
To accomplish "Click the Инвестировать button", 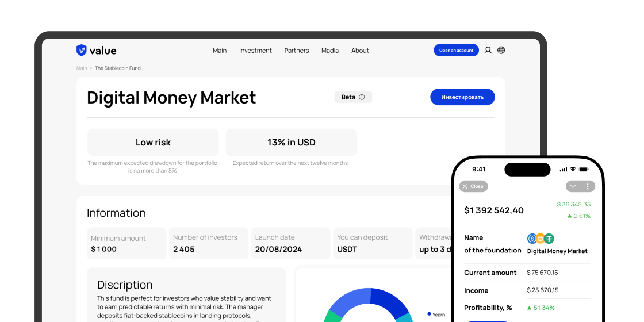I will pos(462,97).
